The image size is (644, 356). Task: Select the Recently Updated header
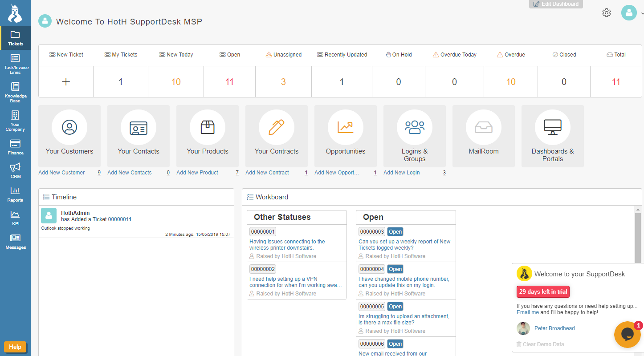(342, 55)
